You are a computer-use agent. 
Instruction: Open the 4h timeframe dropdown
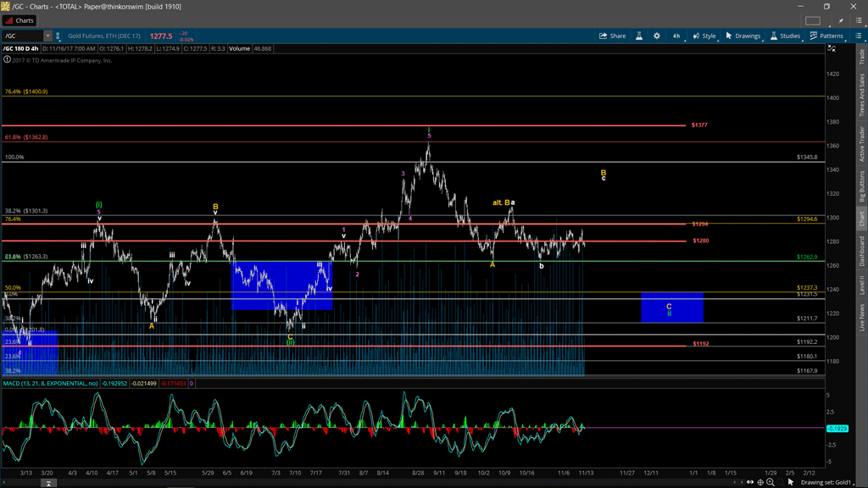click(676, 36)
